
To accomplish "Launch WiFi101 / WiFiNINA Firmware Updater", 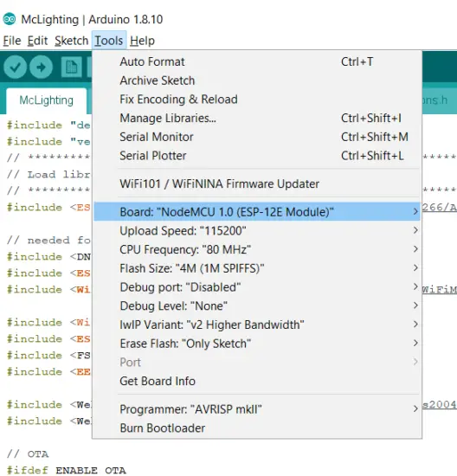I will (257, 184).
